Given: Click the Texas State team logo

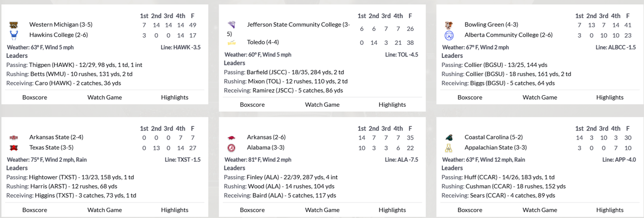Looking at the screenshot, I should (14, 148).
